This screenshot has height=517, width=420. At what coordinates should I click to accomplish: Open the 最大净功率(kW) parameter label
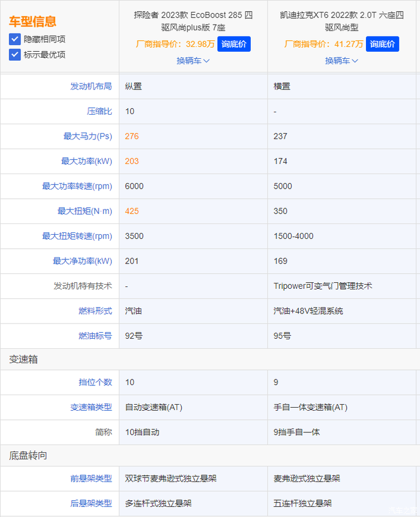click(82, 261)
